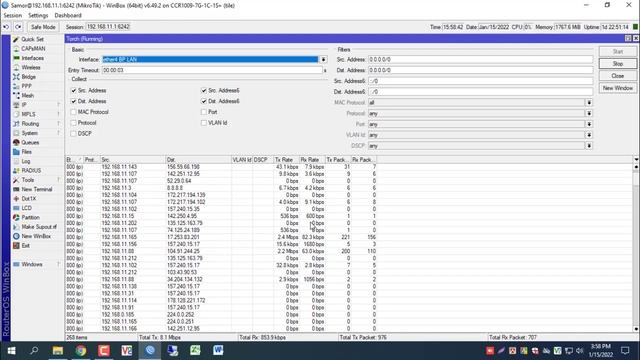This screenshot has height=360, width=640.
Task: Open Microsoft Word from the taskbar
Action: [218, 351]
